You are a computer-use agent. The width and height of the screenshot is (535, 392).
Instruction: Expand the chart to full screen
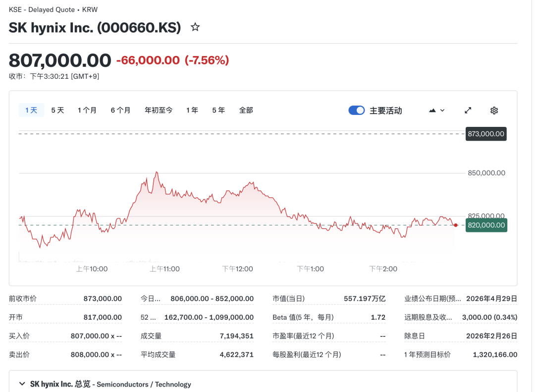(x=468, y=111)
